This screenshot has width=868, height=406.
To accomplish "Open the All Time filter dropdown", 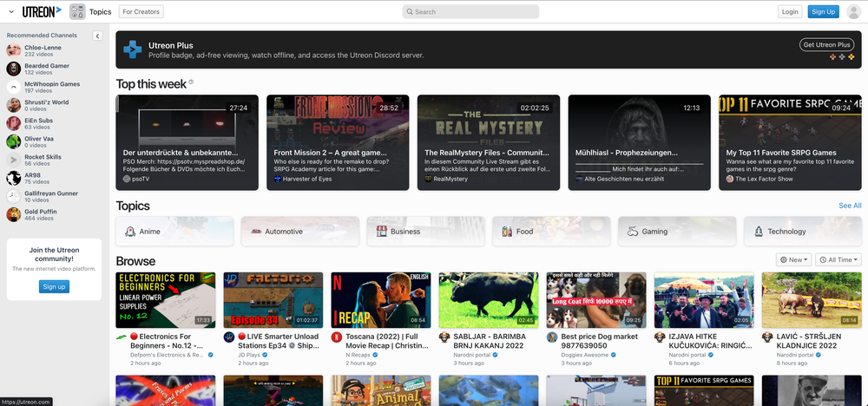I will (838, 259).
